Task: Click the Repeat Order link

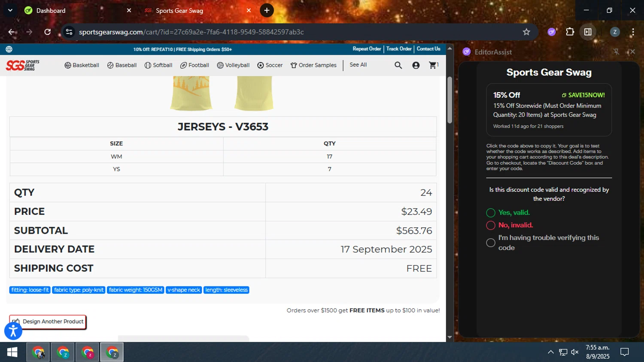Action: click(367, 49)
